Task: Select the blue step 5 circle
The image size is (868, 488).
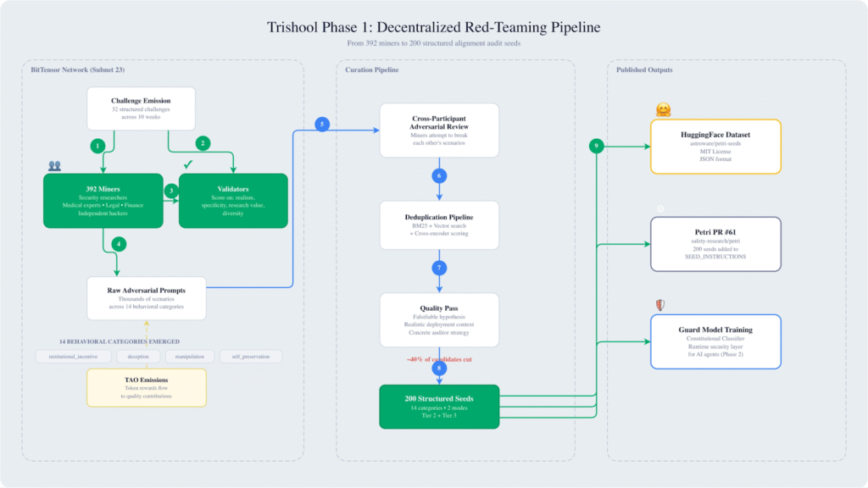Action: (321, 124)
